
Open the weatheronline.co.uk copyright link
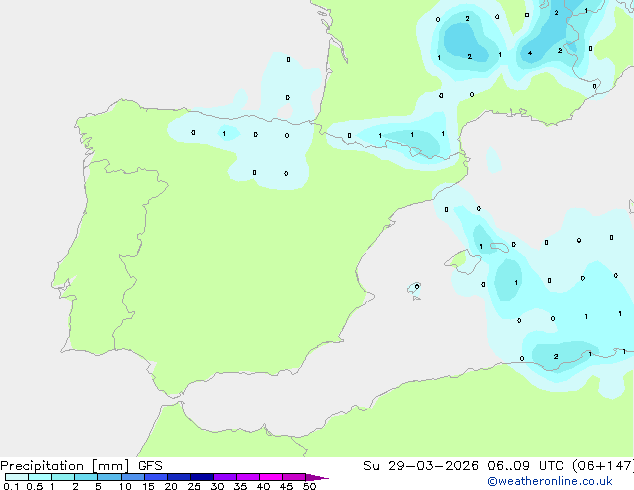pyautogui.click(x=550, y=481)
